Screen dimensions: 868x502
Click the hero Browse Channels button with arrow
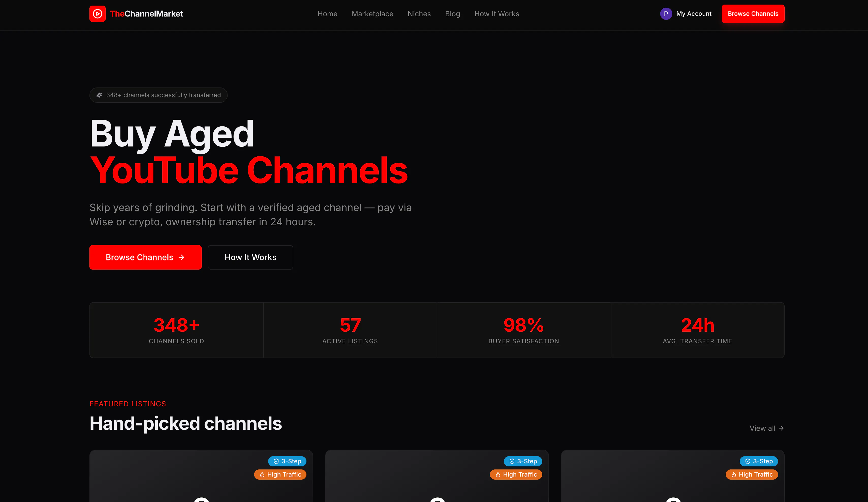[x=145, y=257]
